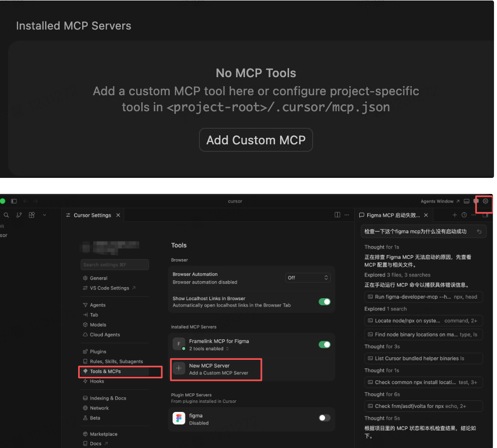The height and width of the screenshot is (448, 497).
Task: Add a New MCP Server
Action: click(x=216, y=369)
